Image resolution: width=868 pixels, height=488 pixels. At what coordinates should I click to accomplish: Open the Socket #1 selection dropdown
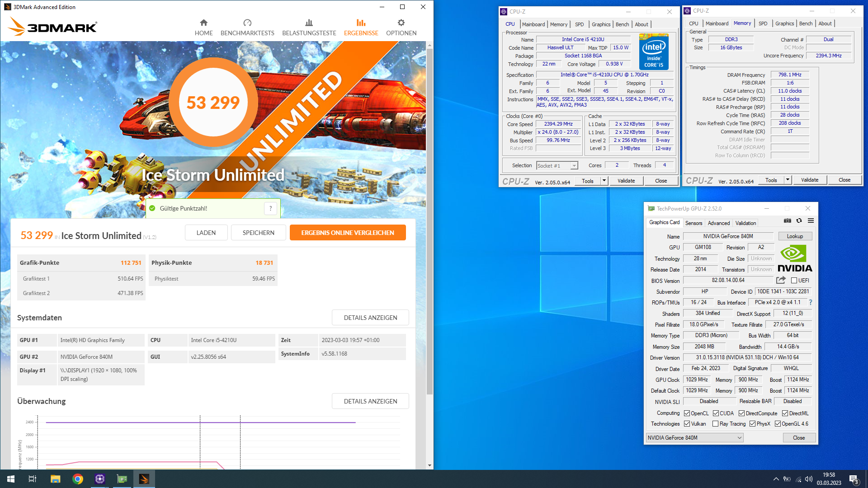click(x=557, y=166)
